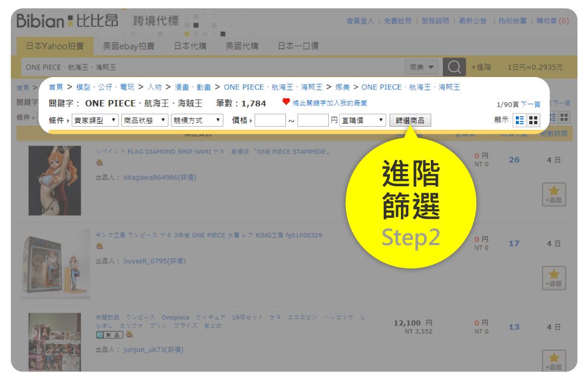
Task: Open the boxed figure thumbnail of KING工房 listing
Action: (55, 264)
